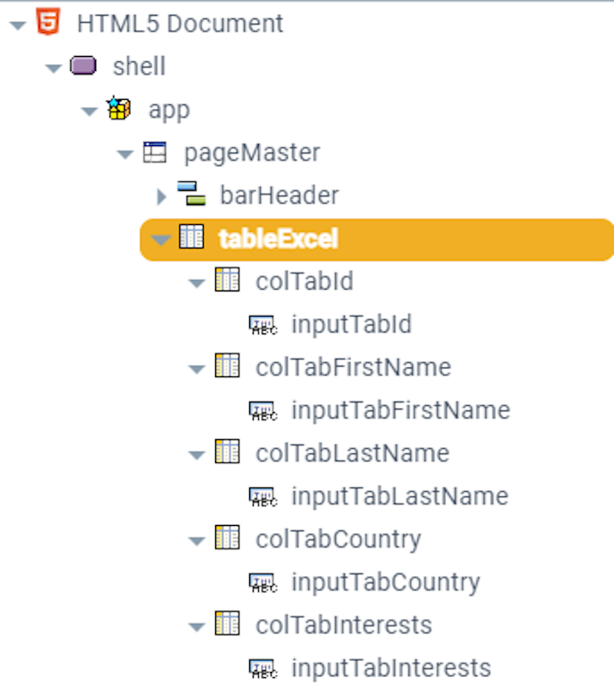Click the app cube icon
614x700 pixels.
(118, 109)
